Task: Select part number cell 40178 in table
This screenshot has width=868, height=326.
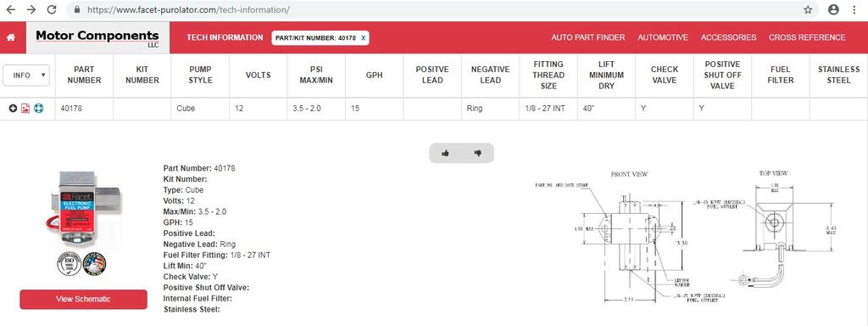Action: pyautogui.click(x=84, y=109)
